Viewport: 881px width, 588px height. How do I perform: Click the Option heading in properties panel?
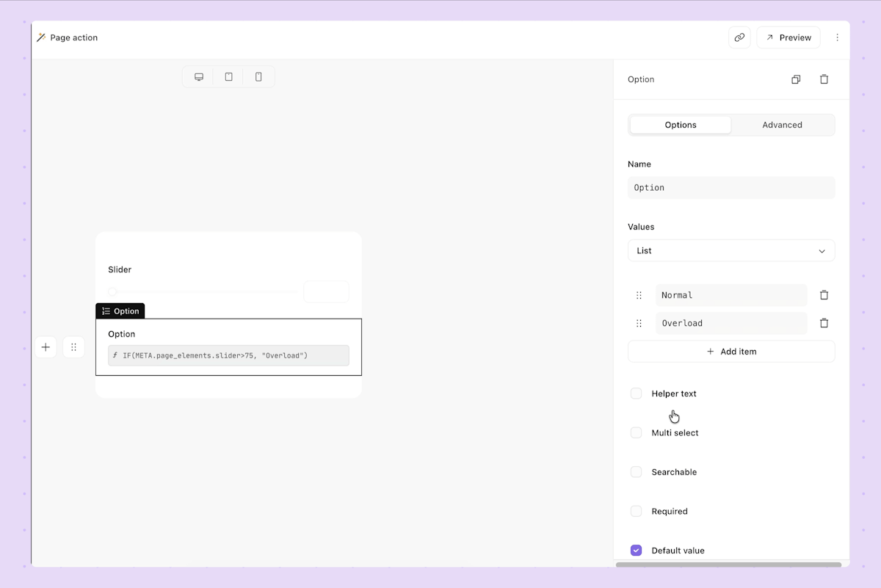click(641, 79)
